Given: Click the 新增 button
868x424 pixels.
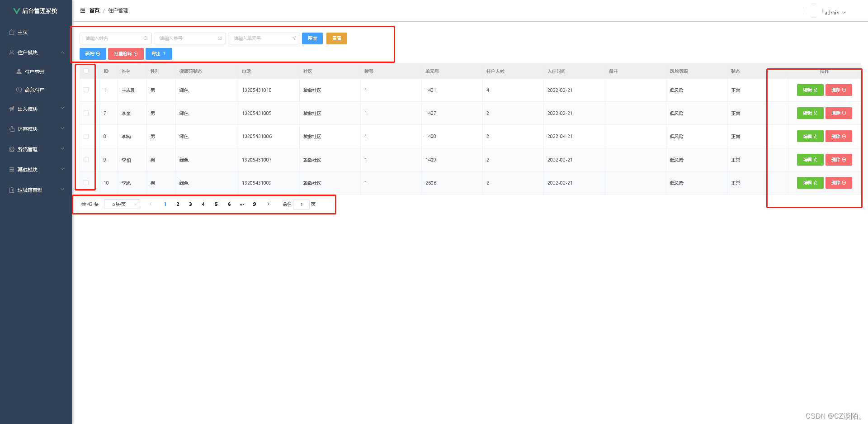Looking at the screenshot, I should click(x=93, y=54).
